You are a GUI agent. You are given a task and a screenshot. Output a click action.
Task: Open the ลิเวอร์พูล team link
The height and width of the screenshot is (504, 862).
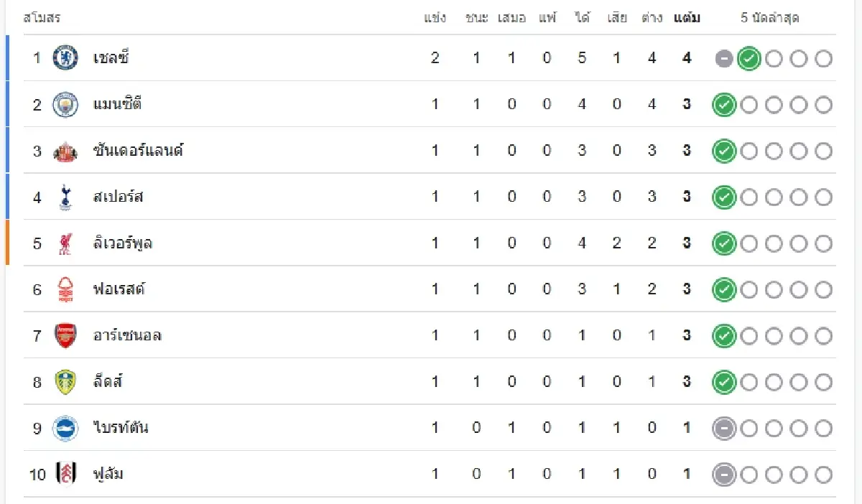pyautogui.click(x=122, y=243)
